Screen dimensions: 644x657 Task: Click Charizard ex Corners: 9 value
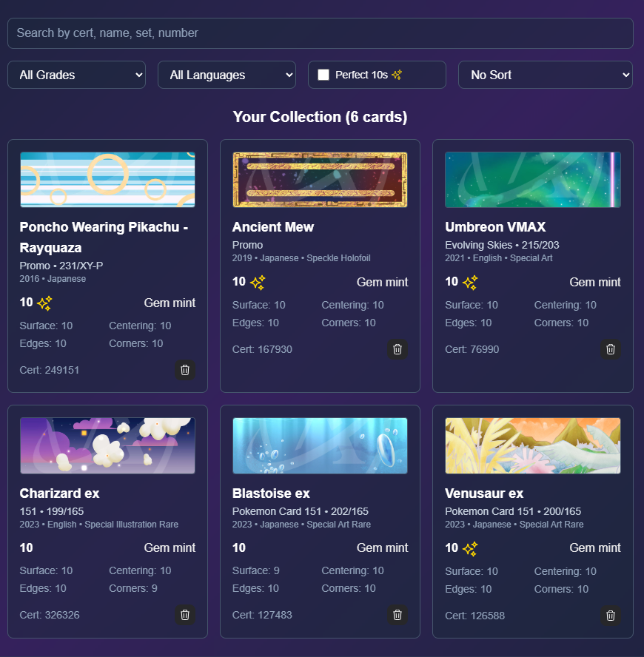tap(133, 588)
